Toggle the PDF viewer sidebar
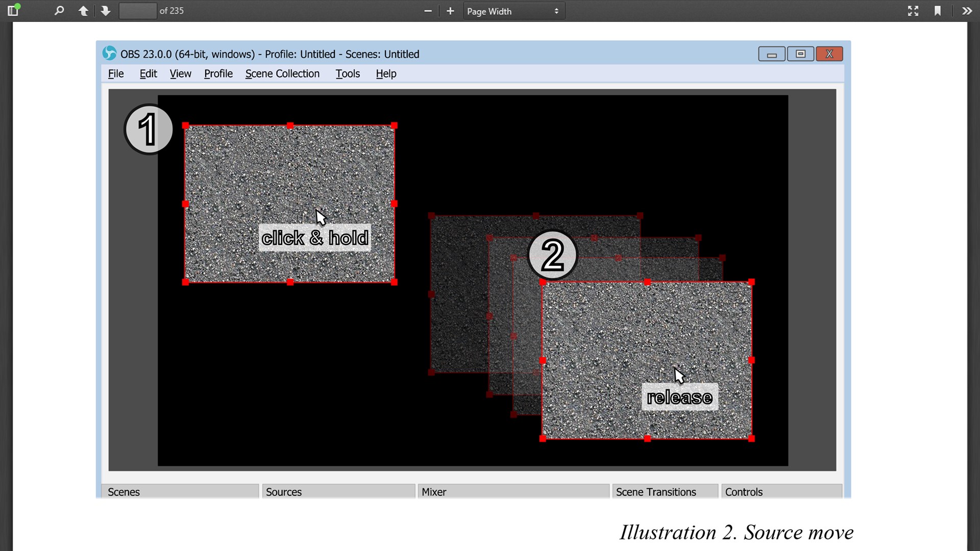 pos(13,11)
